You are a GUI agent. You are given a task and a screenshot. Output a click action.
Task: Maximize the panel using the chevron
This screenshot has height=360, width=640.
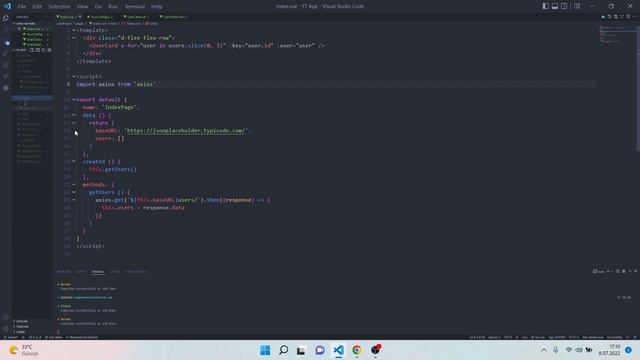pos(630,271)
